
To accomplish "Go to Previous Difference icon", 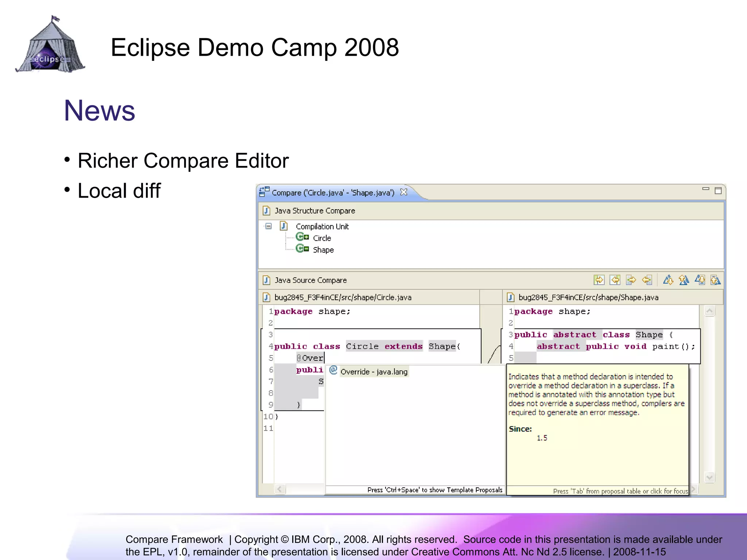I will [684, 280].
